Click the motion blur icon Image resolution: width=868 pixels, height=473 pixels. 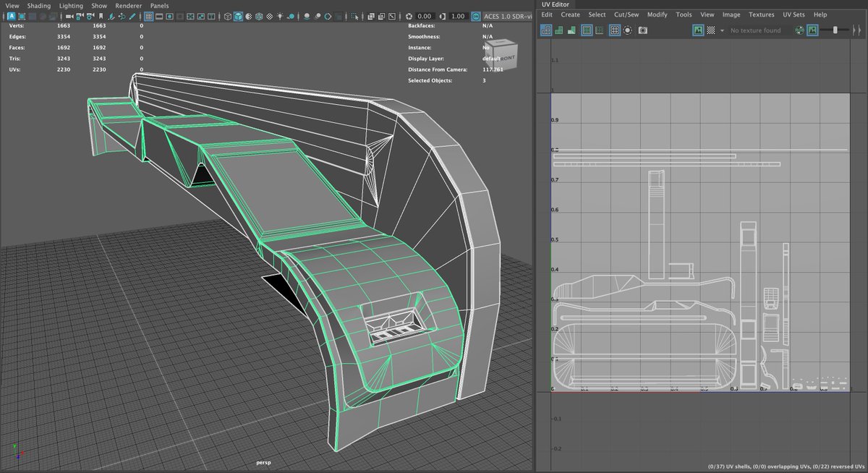318,16
